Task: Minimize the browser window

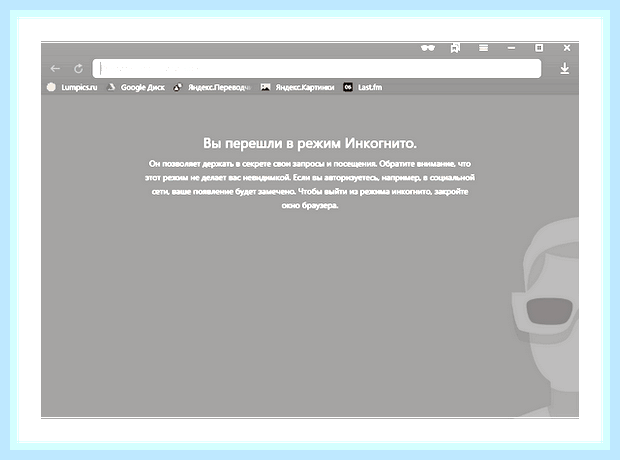Action: 511,48
